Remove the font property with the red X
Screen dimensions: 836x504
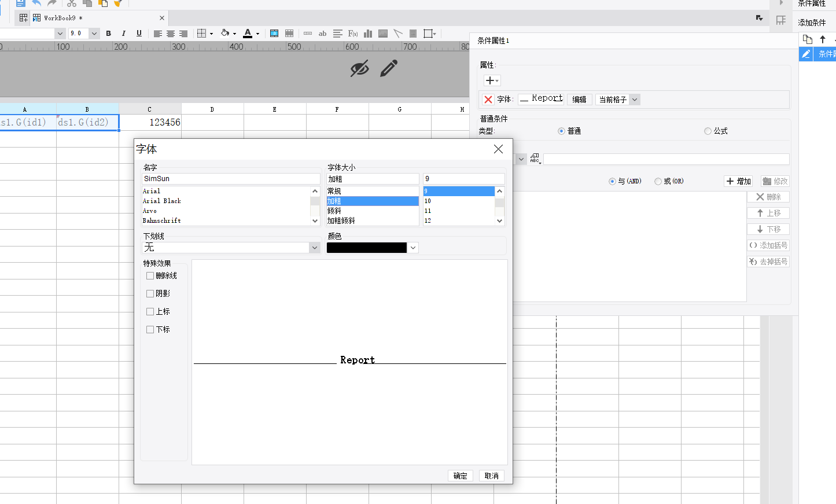coord(488,100)
